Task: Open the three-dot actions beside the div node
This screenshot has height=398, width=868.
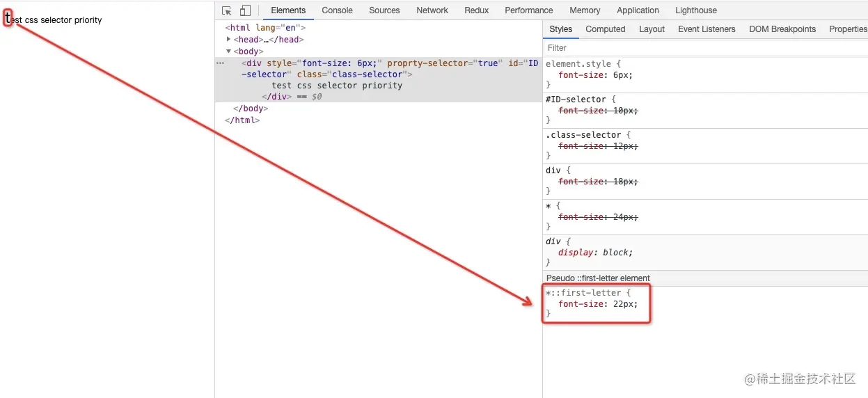Action: coord(221,63)
